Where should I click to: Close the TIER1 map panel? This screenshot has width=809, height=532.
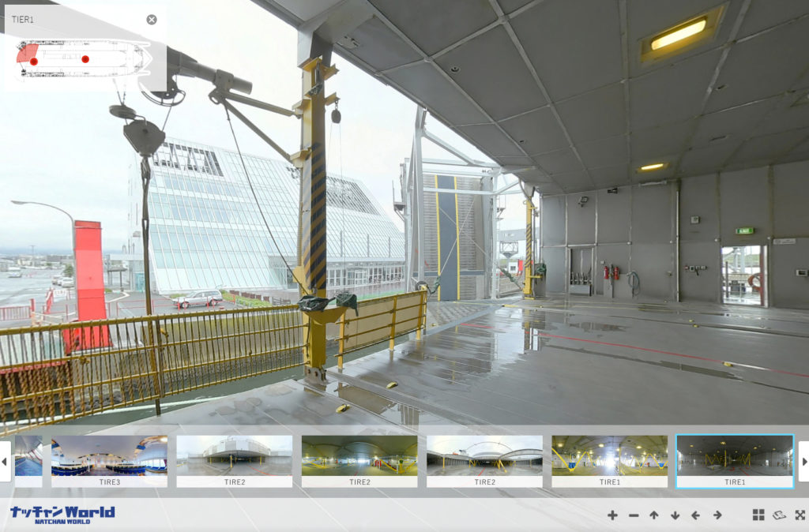(x=152, y=20)
